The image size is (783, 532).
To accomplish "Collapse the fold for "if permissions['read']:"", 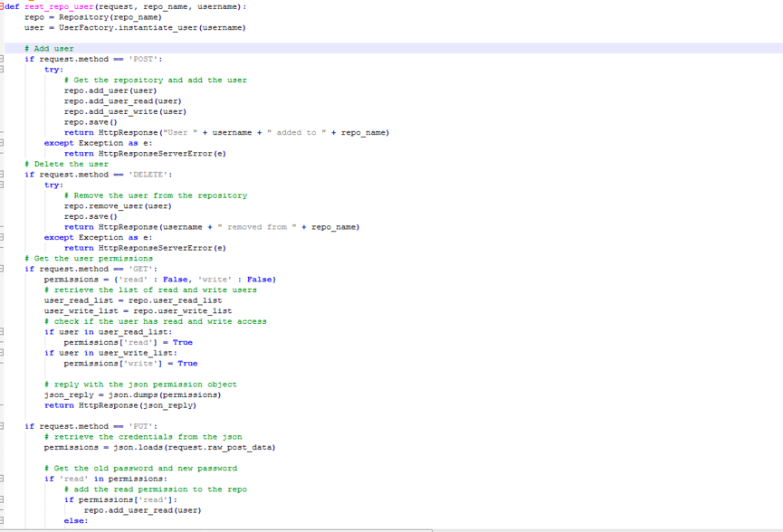I will [2, 499].
